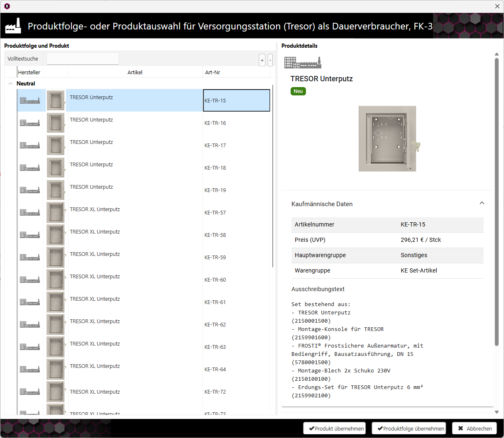Select the article number cell KE-TR-62
This screenshot has height=438, width=504.
[237, 324]
